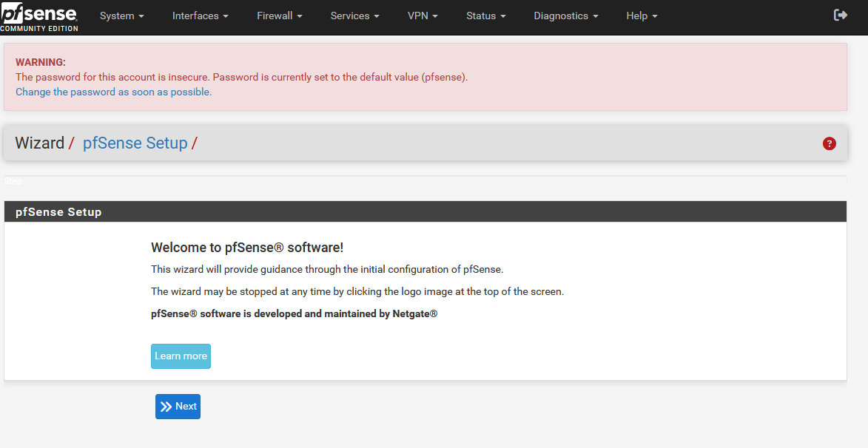Open the Help menu in navbar
This screenshot has height=448, width=868.
(x=641, y=16)
